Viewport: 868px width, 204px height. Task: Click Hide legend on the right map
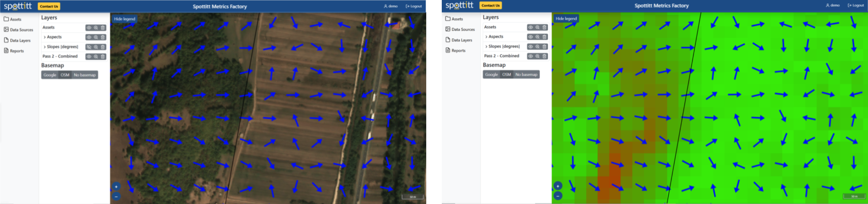(x=566, y=19)
